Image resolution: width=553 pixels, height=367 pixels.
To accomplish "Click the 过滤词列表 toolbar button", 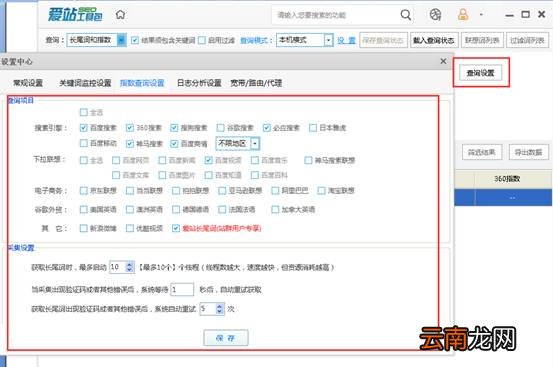I will (527, 41).
